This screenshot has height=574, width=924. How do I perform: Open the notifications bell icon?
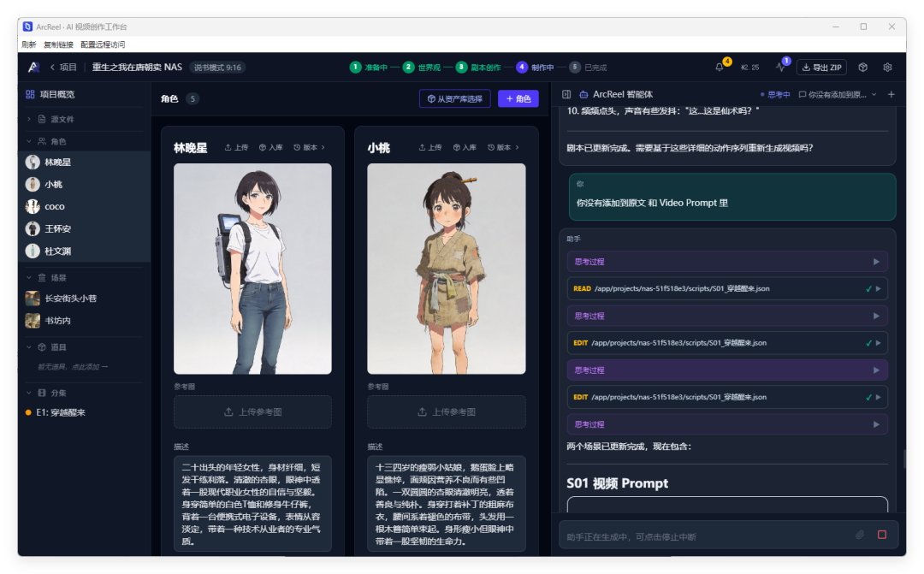(x=719, y=68)
